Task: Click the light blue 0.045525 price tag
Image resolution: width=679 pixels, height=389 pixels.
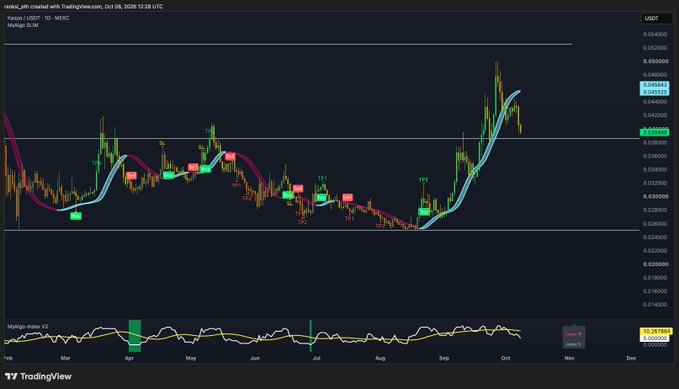Action: click(654, 92)
